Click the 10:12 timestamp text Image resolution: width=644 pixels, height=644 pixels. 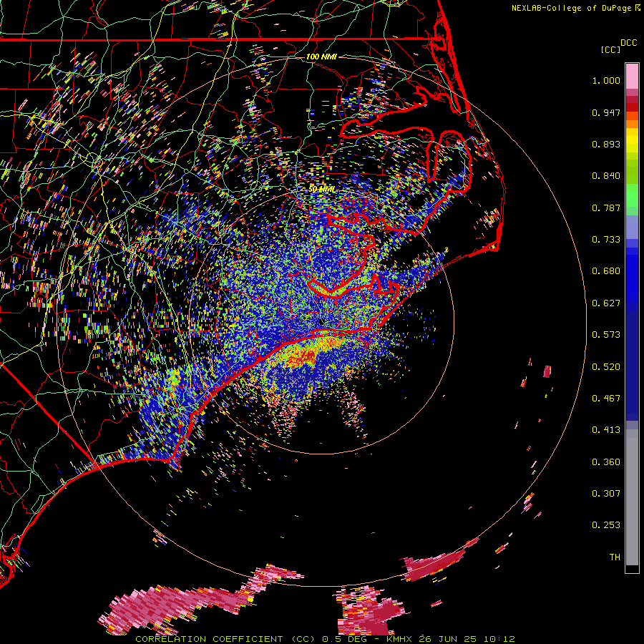499,639
